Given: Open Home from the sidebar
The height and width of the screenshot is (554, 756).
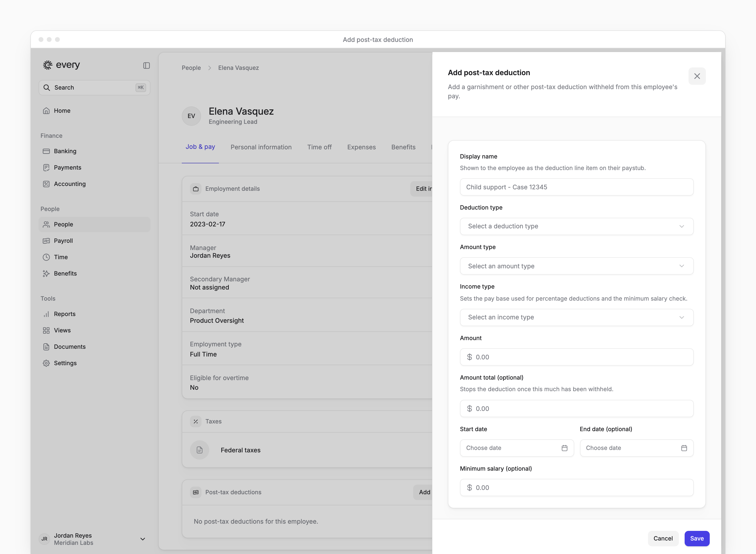Looking at the screenshot, I should 94,111.
